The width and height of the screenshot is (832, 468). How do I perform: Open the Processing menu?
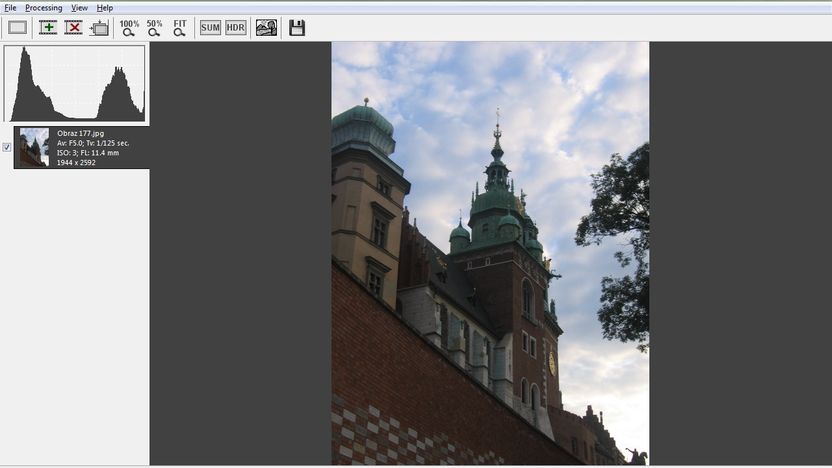(44, 8)
